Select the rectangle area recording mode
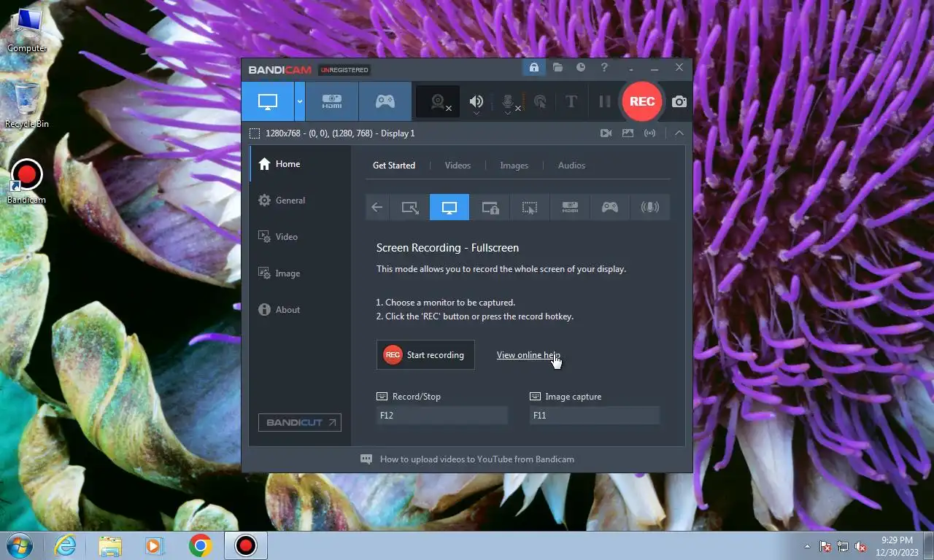Viewport: 934px width, 560px height. pyautogui.click(x=410, y=208)
